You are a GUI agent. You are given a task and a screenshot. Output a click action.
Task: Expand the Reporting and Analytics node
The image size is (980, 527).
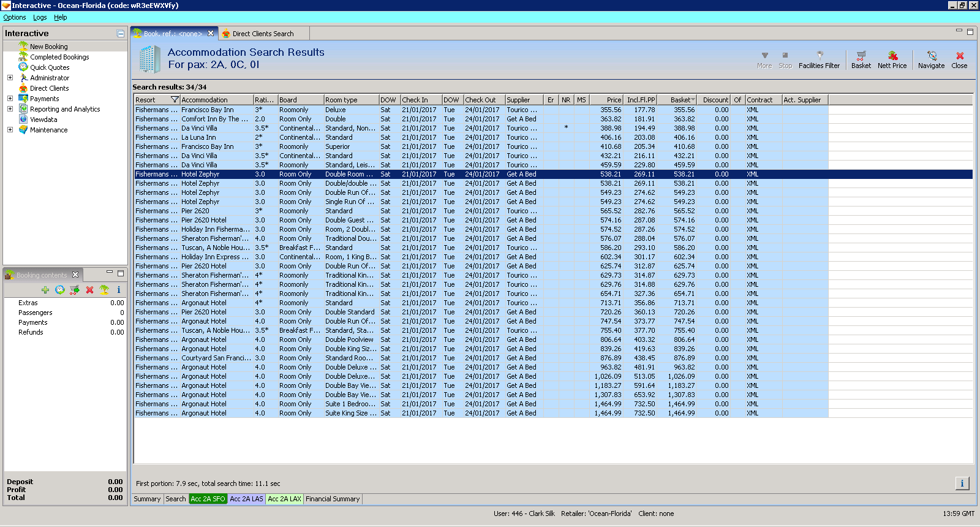10,109
